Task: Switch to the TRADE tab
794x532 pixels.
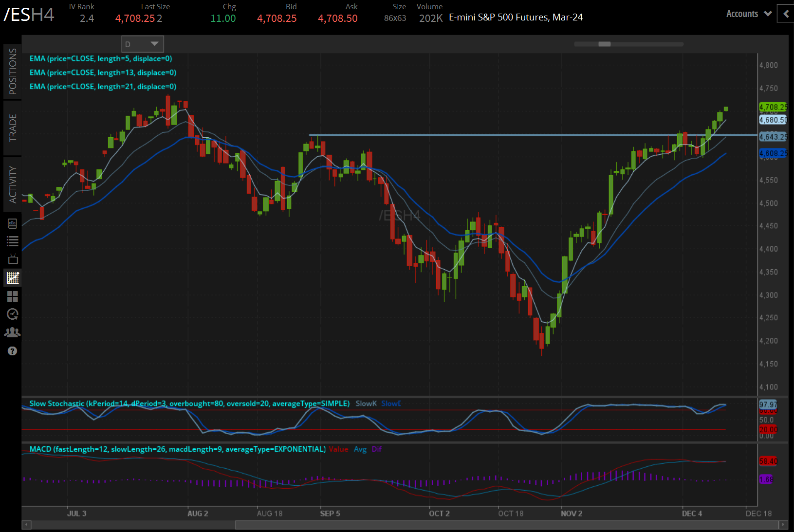Action: click(x=12, y=128)
